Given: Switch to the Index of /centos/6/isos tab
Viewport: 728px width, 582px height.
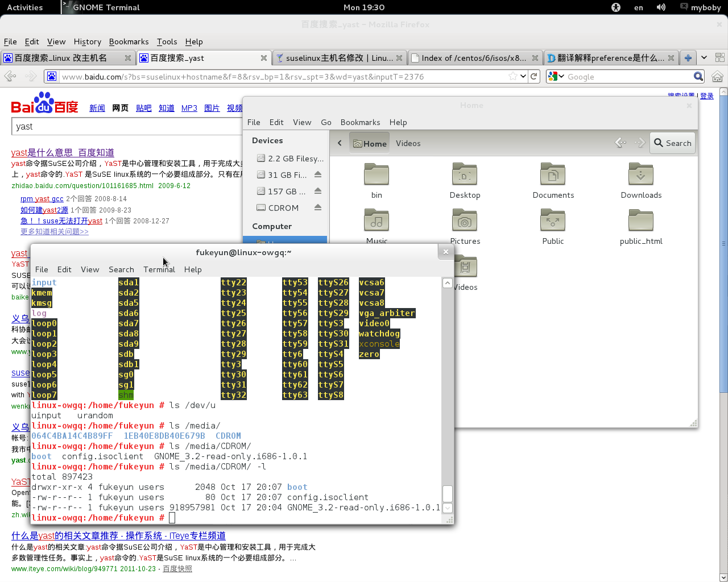Looking at the screenshot, I should pos(475,58).
